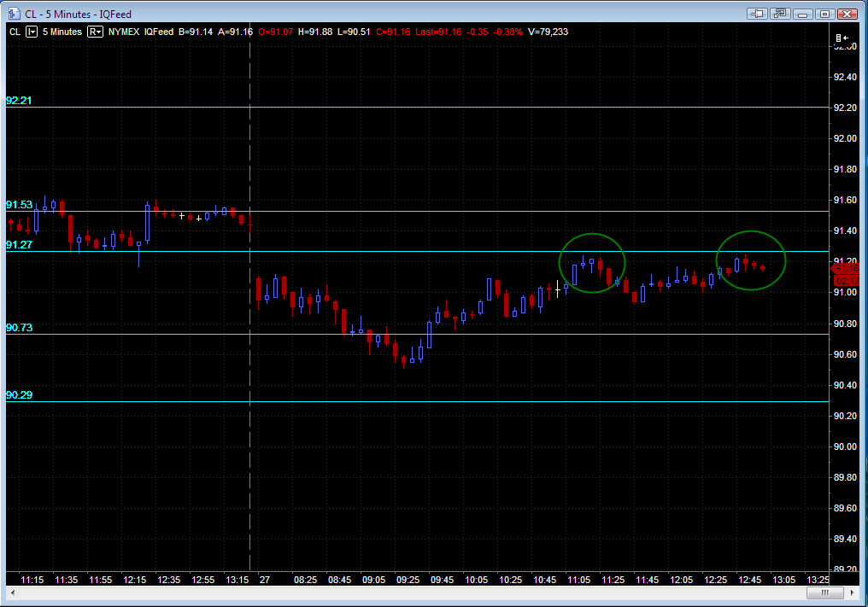Screen dimensions: 868x607
Task: Click the -0.35 net change value
Action: click(x=478, y=32)
